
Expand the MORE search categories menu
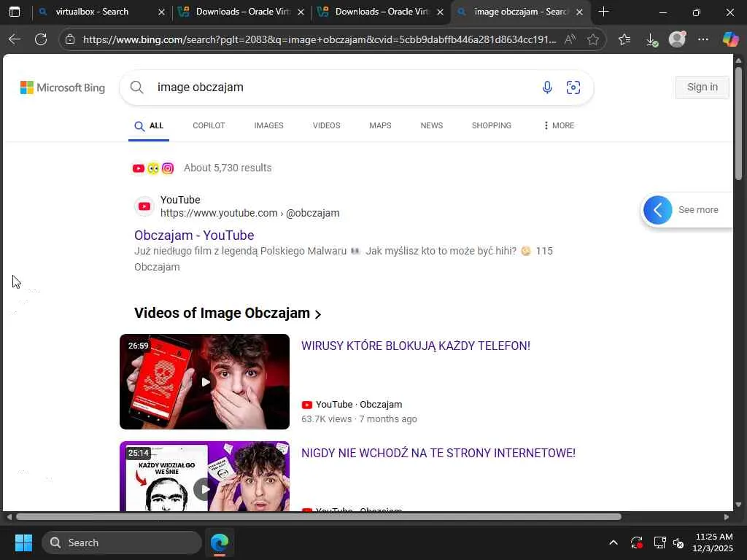(559, 125)
